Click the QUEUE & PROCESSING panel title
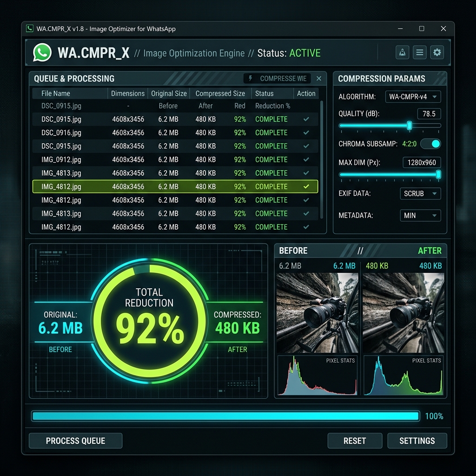Image resolution: width=476 pixels, height=476 pixels. 74,79
